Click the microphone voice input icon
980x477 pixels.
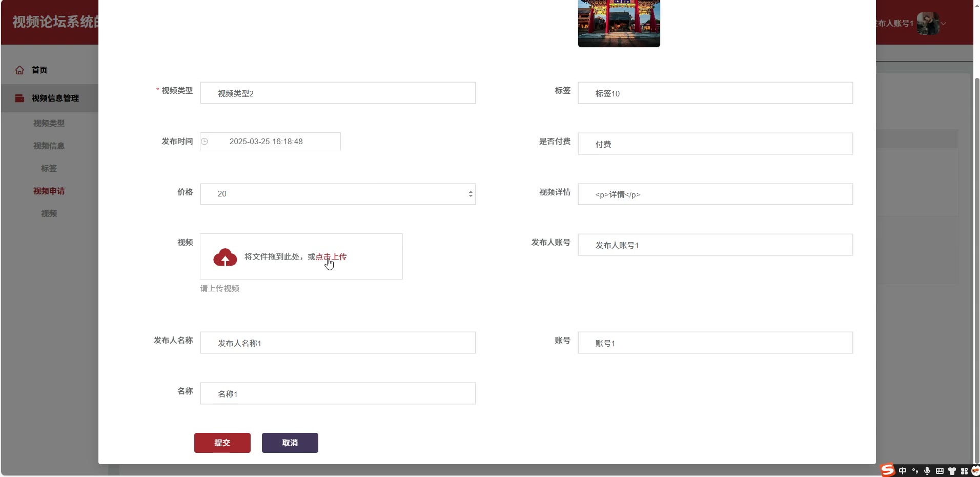click(x=927, y=471)
